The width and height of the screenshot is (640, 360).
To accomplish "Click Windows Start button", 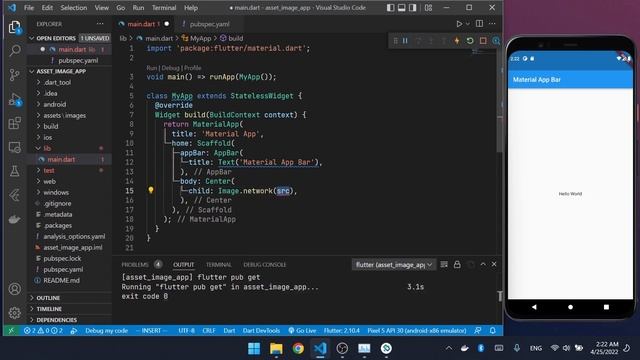I will (x=254, y=348).
